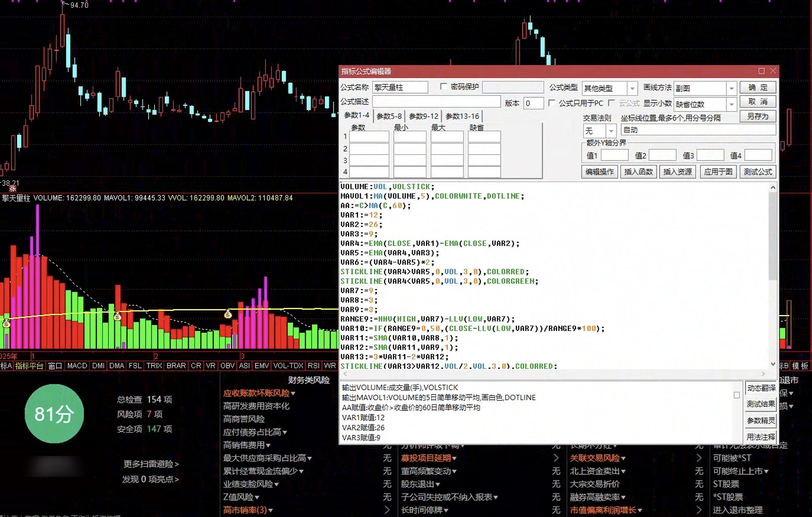The image size is (812, 517).
Task: Maximize the formula editor window
Action: coord(762,71)
